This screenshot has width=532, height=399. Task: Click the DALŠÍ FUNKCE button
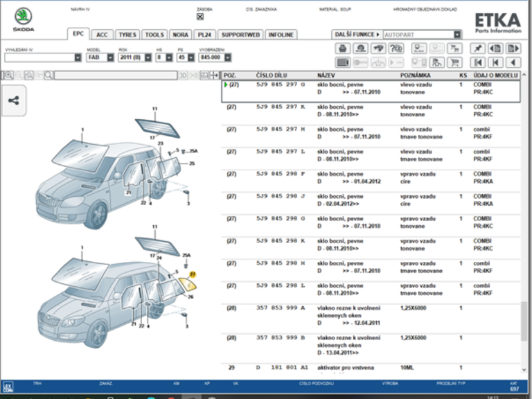(x=357, y=34)
